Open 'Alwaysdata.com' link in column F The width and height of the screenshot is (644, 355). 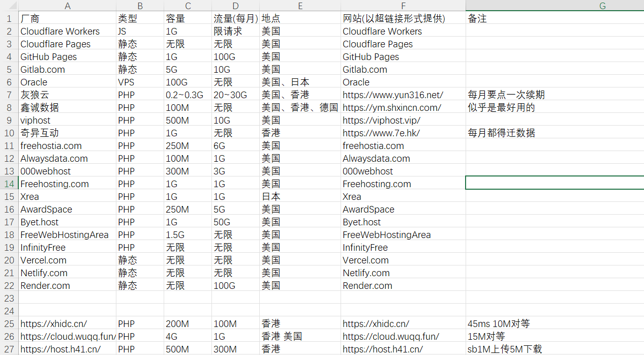376,158
